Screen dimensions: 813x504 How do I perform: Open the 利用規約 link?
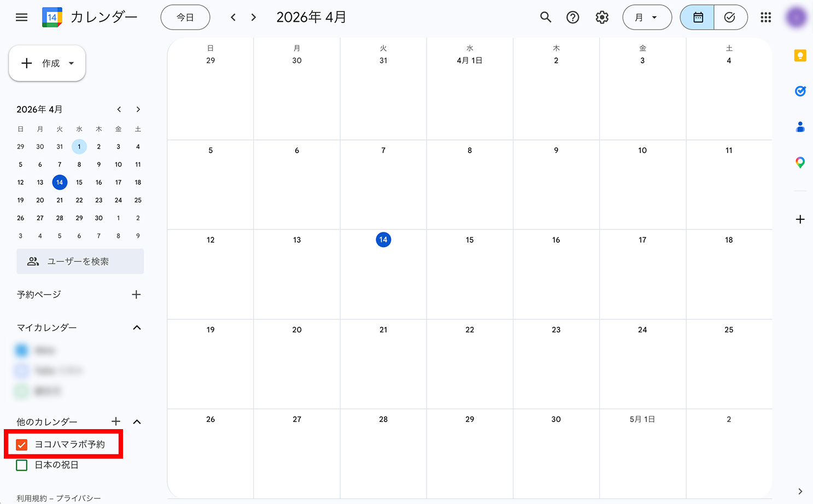pos(31,498)
